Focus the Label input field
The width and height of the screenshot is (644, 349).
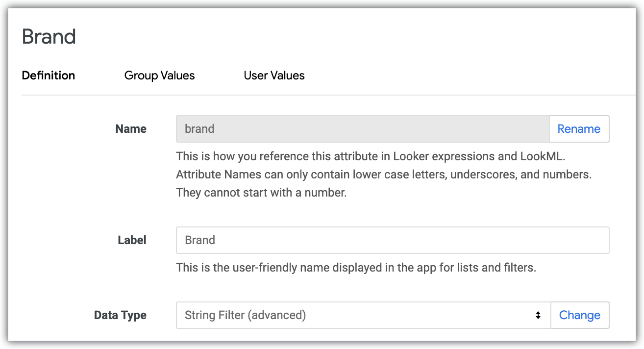click(392, 240)
